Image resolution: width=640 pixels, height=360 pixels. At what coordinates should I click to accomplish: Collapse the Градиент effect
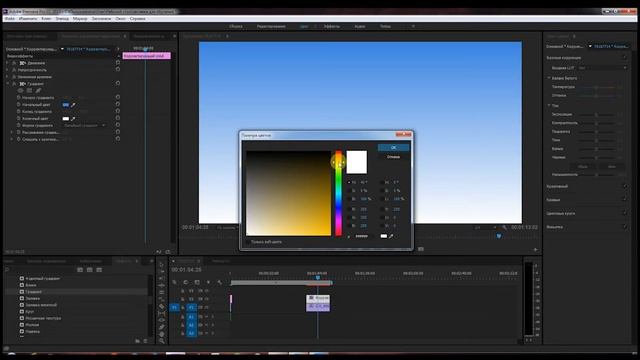click(7, 84)
